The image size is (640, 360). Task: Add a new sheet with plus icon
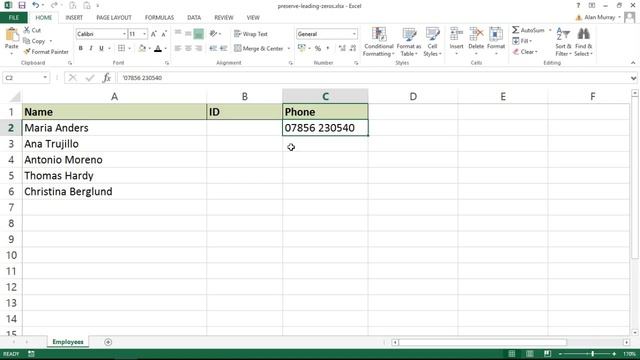click(x=108, y=342)
